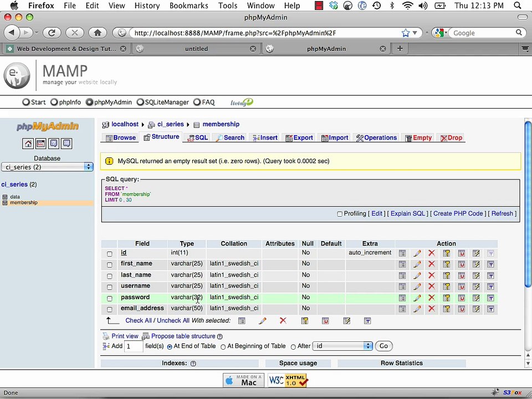
Task: Switch to Web Development & Design browser tab
Action: [66, 49]
